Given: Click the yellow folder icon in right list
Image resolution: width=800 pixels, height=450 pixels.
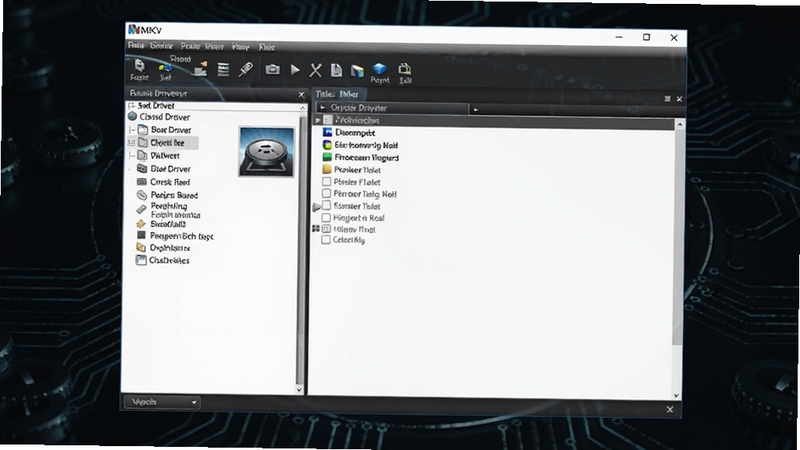Looking at the screenshot, I should tap(327, 169).
